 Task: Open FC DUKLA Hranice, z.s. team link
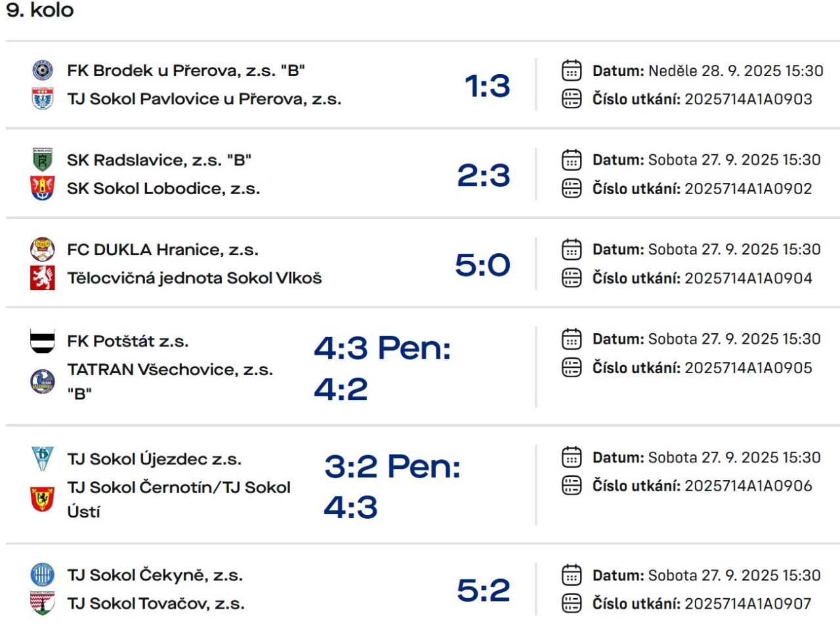coord(163,250)
